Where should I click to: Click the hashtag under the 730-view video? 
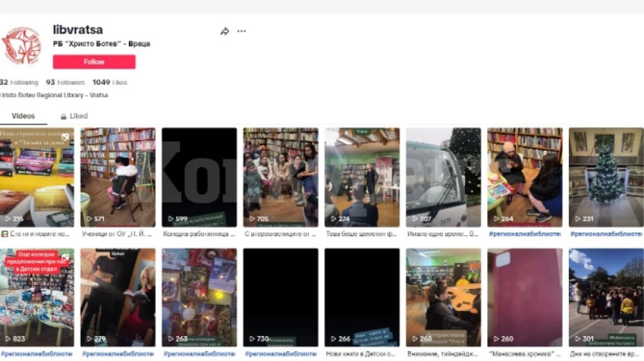[280, 354]
